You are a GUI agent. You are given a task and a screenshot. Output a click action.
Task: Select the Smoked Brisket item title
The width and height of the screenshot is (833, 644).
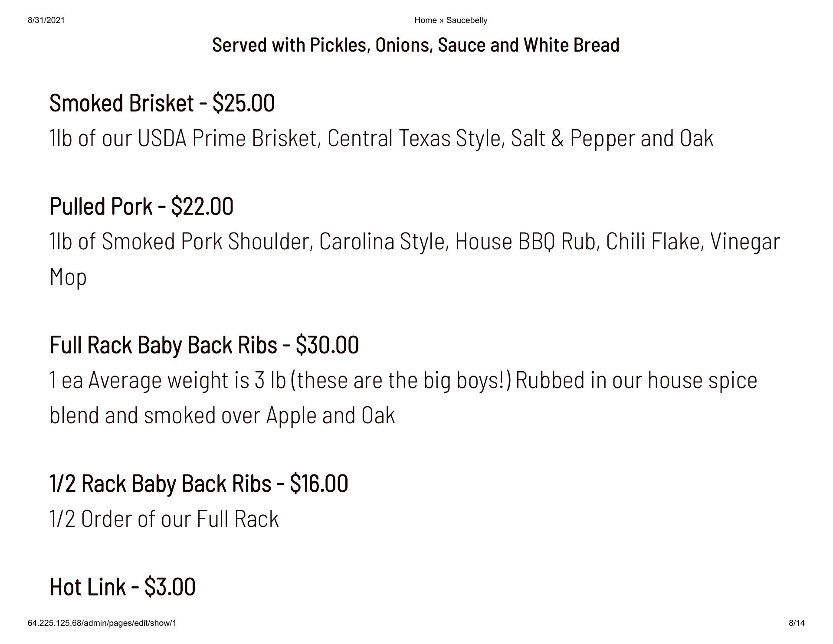click(121, 103)
